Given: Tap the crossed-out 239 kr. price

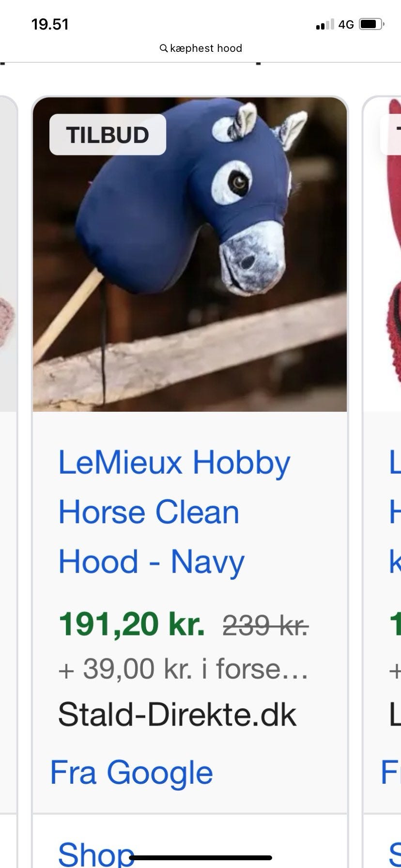Looking at the screenshot, I should pyautogui.click(x=265, y=625).
